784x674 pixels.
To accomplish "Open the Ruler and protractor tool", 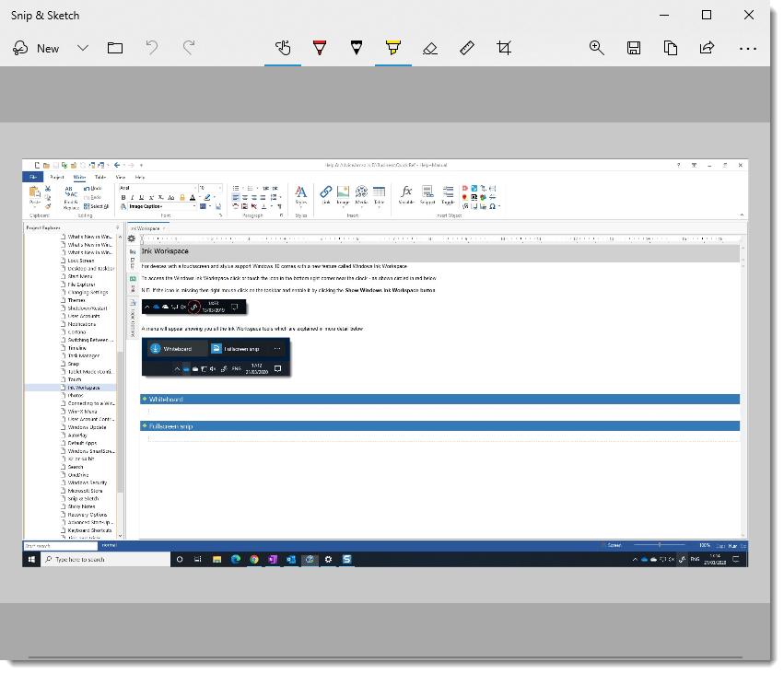I will [467, 48].
